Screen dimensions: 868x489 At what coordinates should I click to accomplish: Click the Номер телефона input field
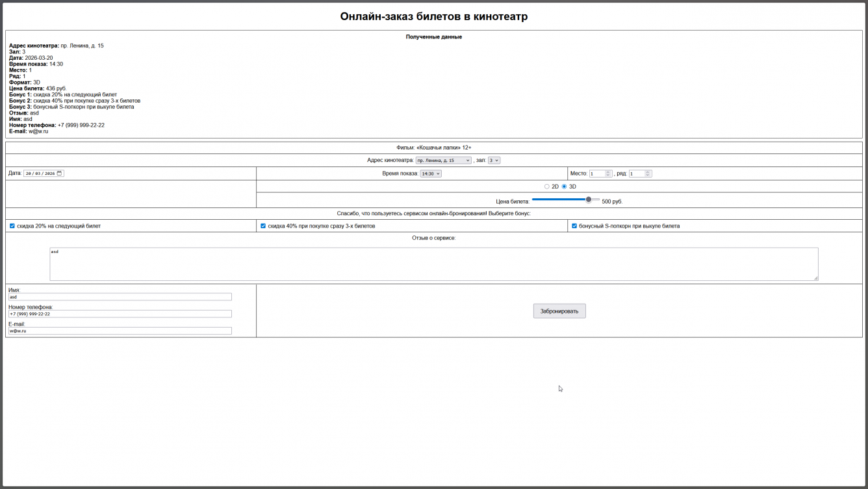[120, 314]
